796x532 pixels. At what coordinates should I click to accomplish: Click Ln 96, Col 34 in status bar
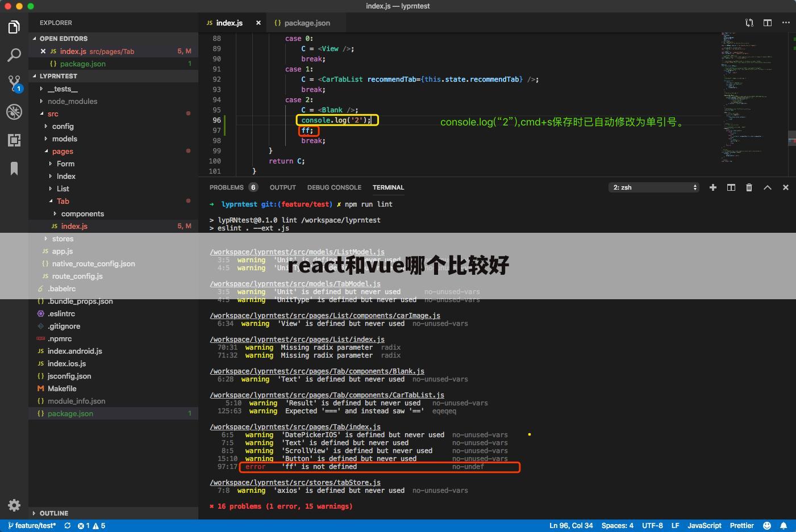click(571, 526)
